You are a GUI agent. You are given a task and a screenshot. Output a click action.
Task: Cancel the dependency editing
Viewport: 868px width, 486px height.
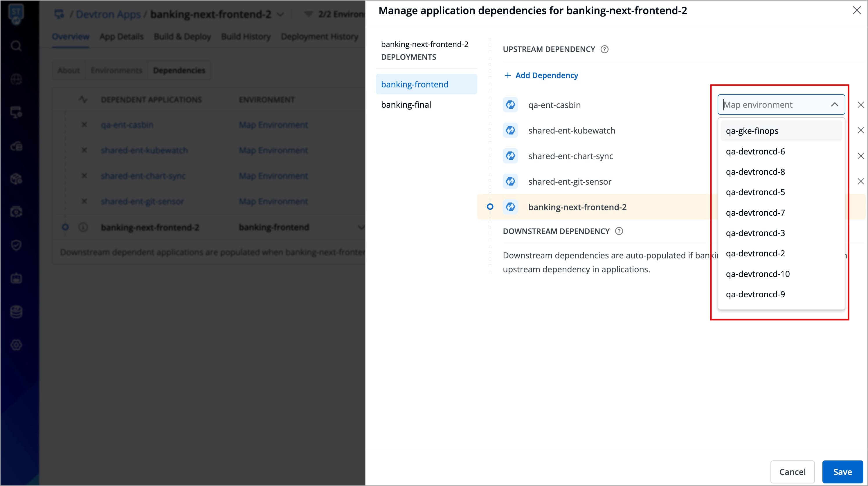(x=792, y=472)
